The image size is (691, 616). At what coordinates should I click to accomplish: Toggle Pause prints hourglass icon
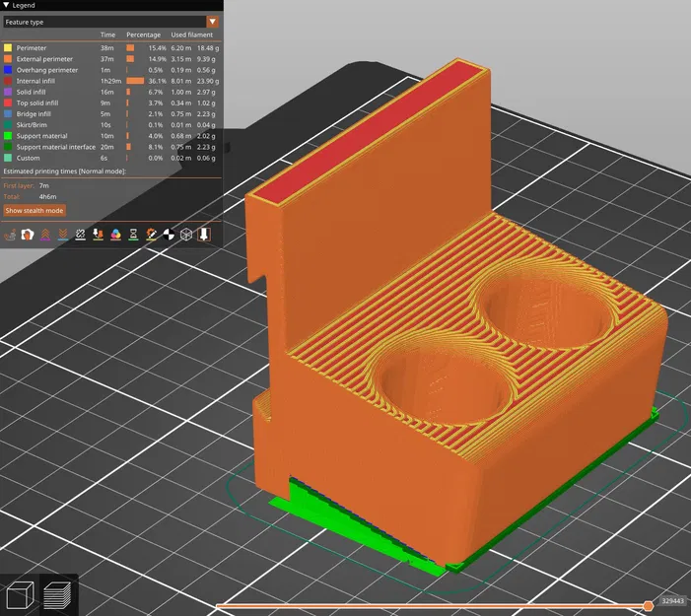(133, 235)
